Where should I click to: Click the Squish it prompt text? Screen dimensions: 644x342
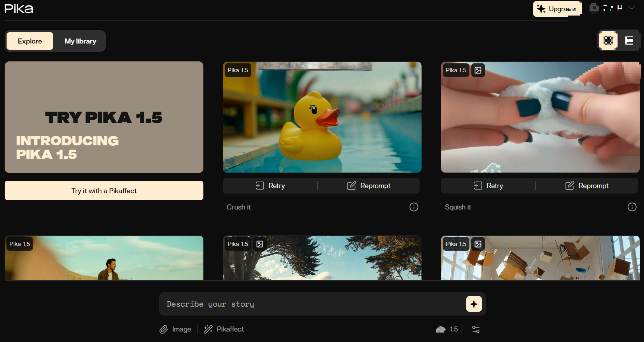[x=458, y=207]
